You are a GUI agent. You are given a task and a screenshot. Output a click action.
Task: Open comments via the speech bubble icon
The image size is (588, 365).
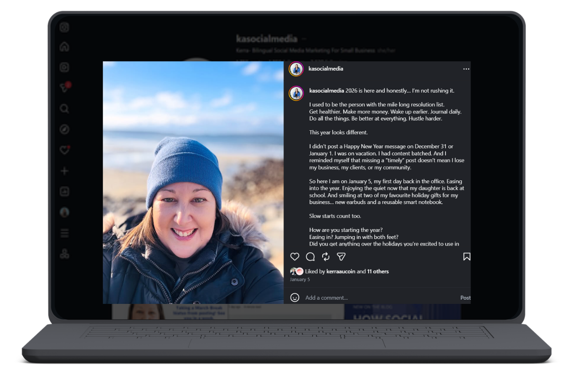310,257
